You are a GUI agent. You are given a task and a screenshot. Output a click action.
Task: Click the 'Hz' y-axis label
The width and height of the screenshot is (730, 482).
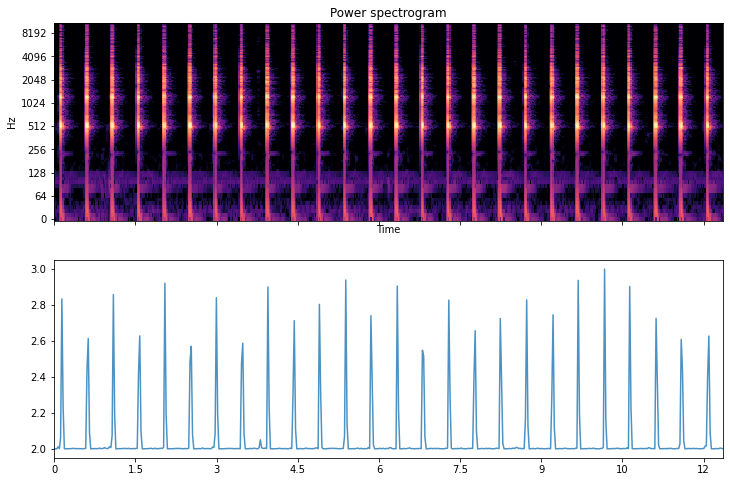[11, 122]
